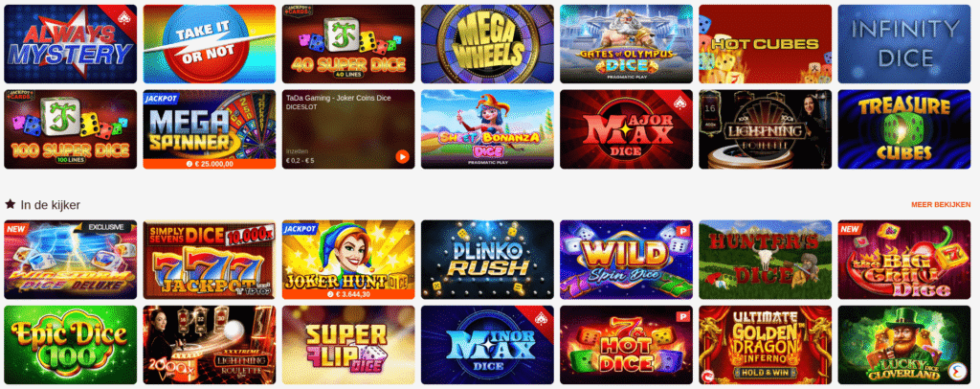Image resolution: width=980 pixels, height=389 pixels.
Task: Open the Always Mystery game tile
Action: click(70, 44)
